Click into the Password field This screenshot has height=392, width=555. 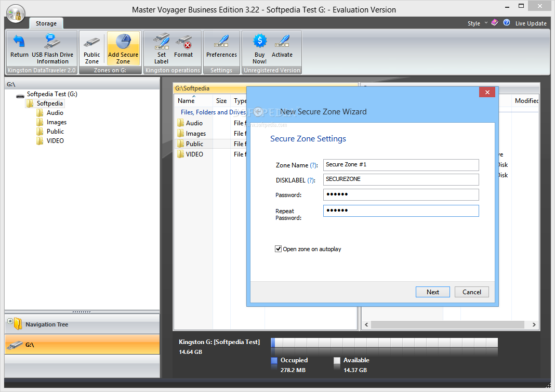coord(401,195)
